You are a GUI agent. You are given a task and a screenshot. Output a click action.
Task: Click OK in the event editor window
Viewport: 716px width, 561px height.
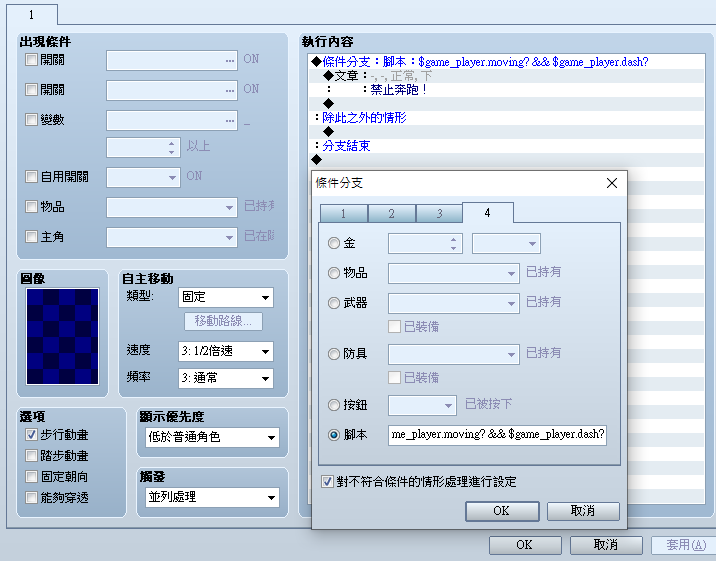point(525,545)
